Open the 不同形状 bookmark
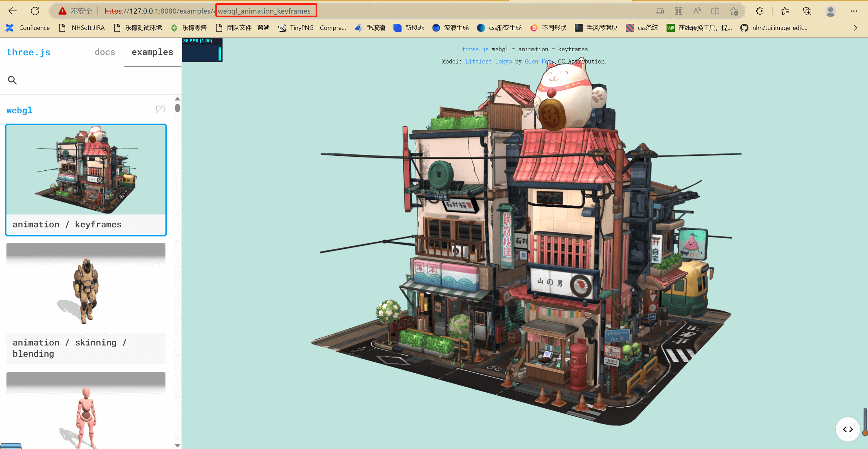Image resolution: width=868 pixels, height=449 pixels. 548,28
